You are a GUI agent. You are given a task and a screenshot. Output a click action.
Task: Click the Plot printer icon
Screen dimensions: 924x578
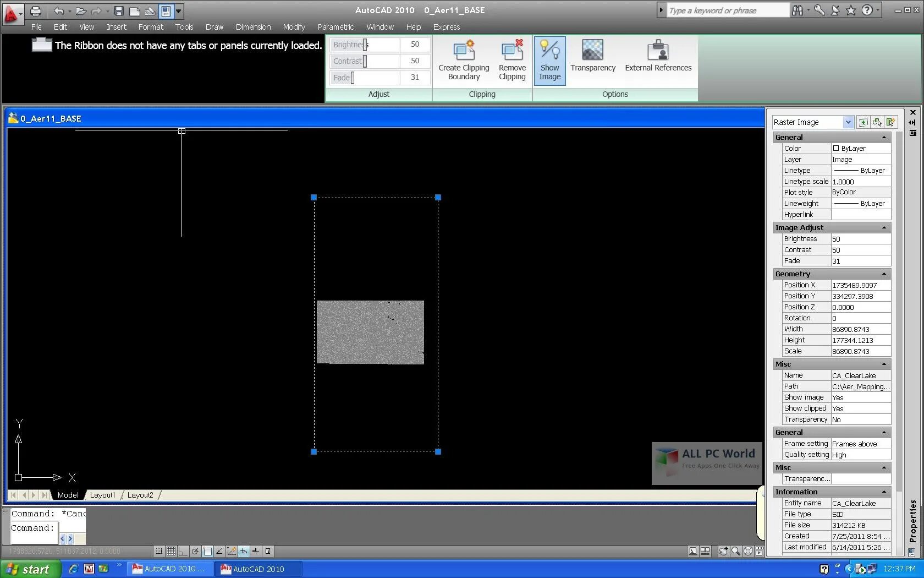click(x=36, y=10)
